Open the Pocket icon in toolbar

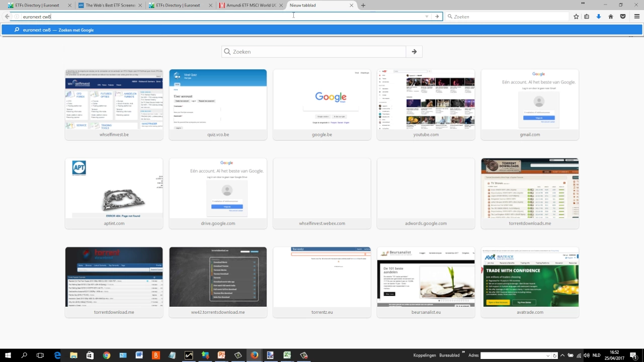coord(623,17)
